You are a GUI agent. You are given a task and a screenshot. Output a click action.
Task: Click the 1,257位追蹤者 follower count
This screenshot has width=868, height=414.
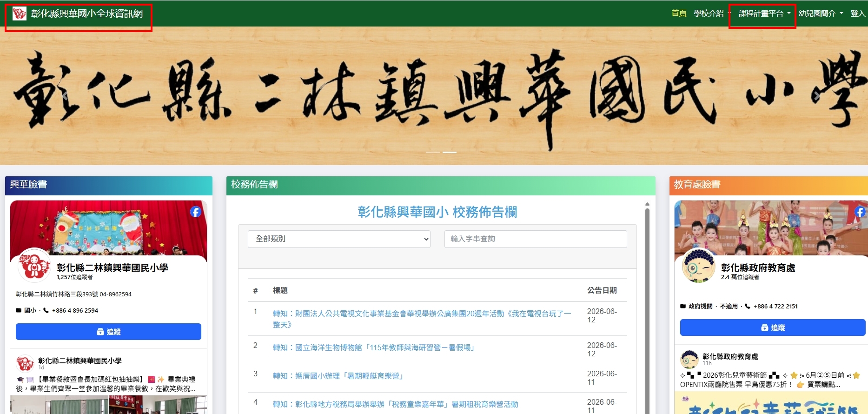point(75,277)
